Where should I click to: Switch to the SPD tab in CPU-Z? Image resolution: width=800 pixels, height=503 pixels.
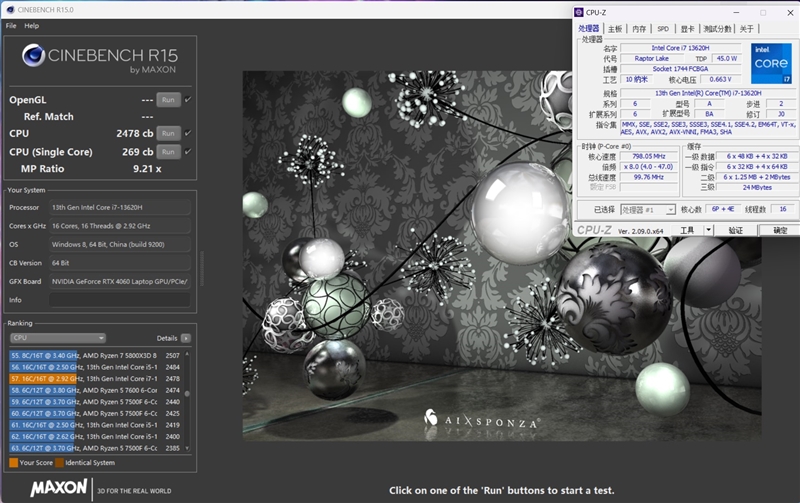[x=663, y=29]
